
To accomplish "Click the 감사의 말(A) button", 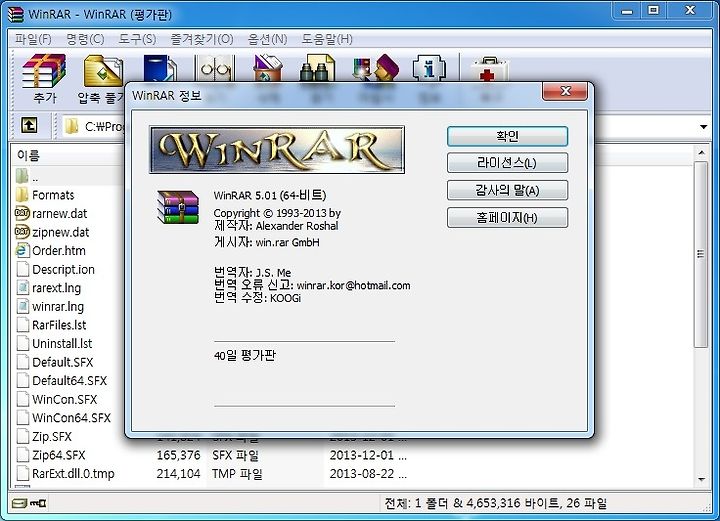I will pyautogui.click(x=507, y=190).
